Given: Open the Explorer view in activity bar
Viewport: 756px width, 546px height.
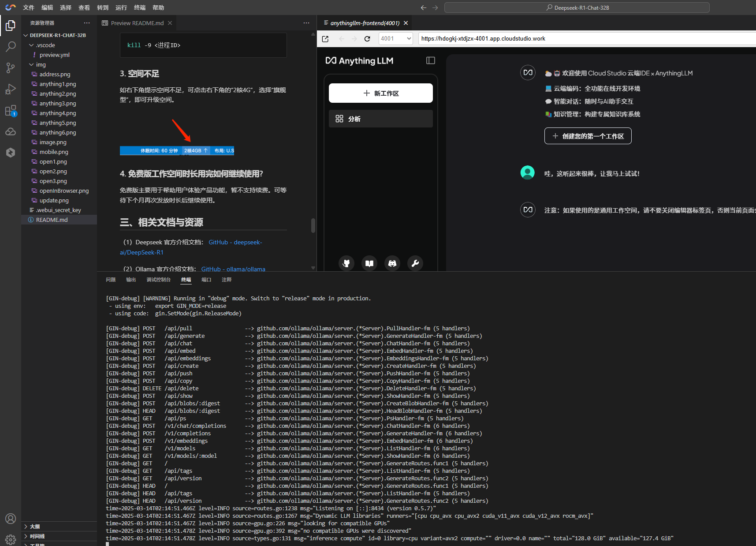Looking at the screenshot, I should (11, 26).
